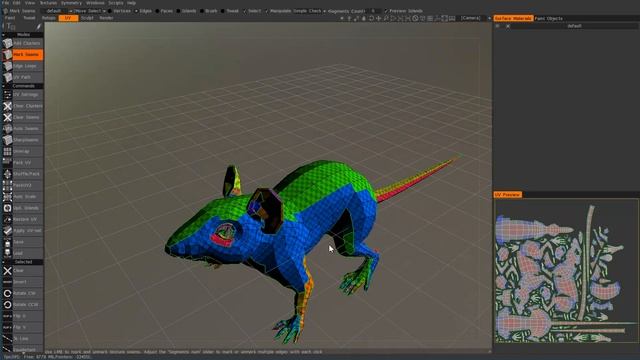Open UV Settings command icon
Viewport: 640px width, 360px height.
click(7, 95)
